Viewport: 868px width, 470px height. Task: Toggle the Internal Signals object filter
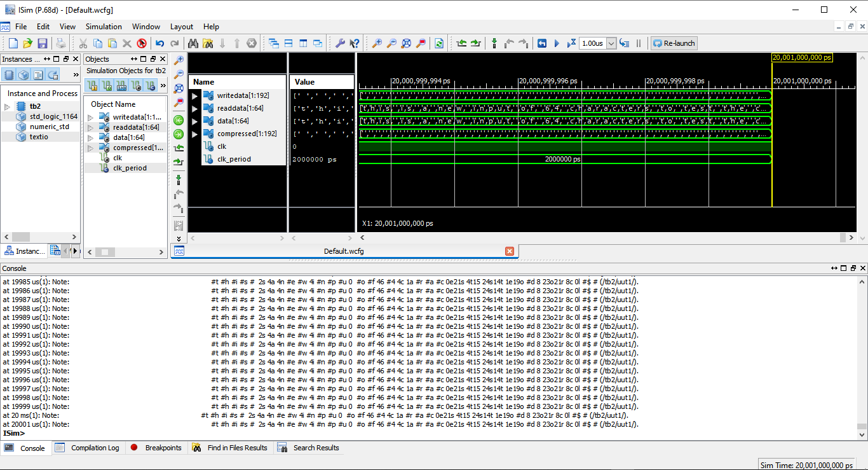[135, 85]
